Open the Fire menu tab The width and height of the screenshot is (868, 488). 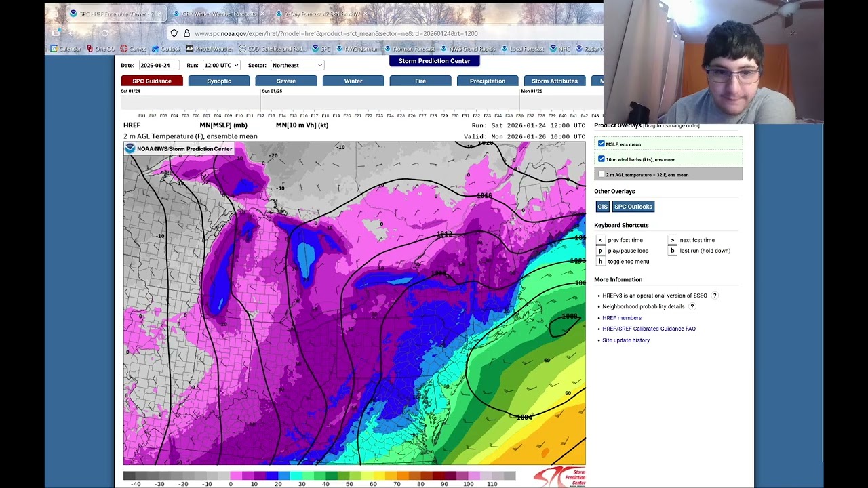pyautogui.click(x=420, y=81)
